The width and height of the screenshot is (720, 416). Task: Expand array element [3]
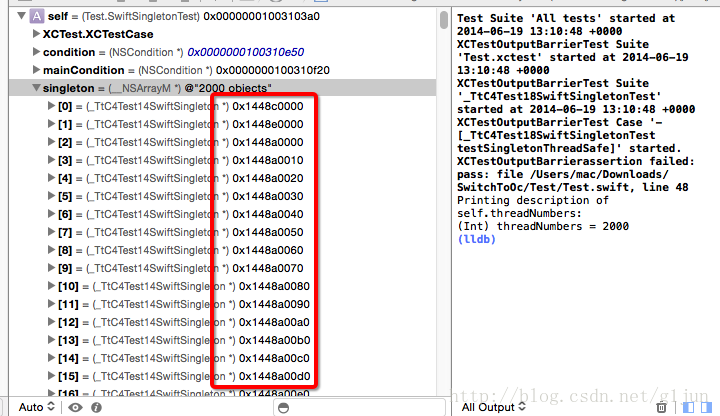[x=51, y=159]
